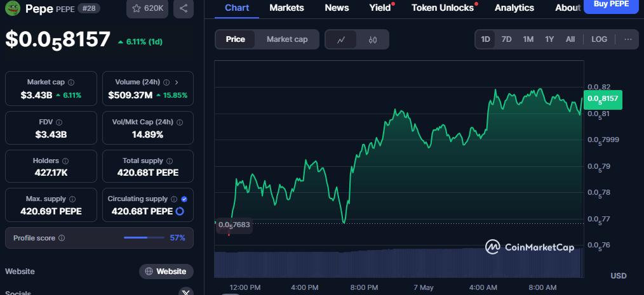Image resolution: width=644 pixels, height=295 pixels.
Task: Open the Token Unlocks tab
Action: (442, 8)
